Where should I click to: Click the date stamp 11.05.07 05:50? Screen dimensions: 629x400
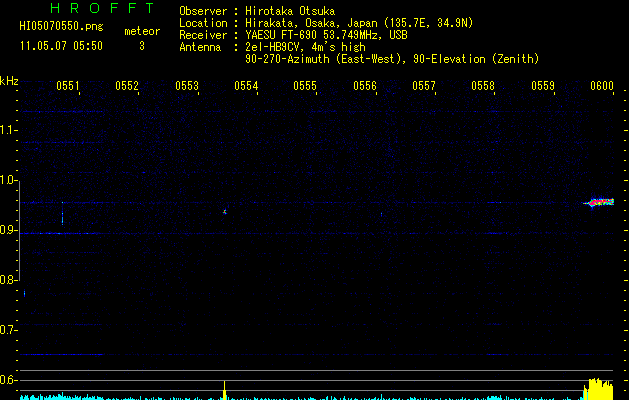tap(61, 46)
